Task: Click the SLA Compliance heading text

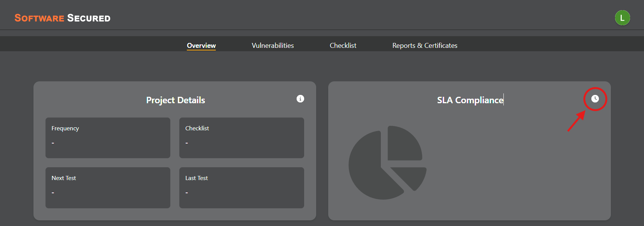Action: 470,100
